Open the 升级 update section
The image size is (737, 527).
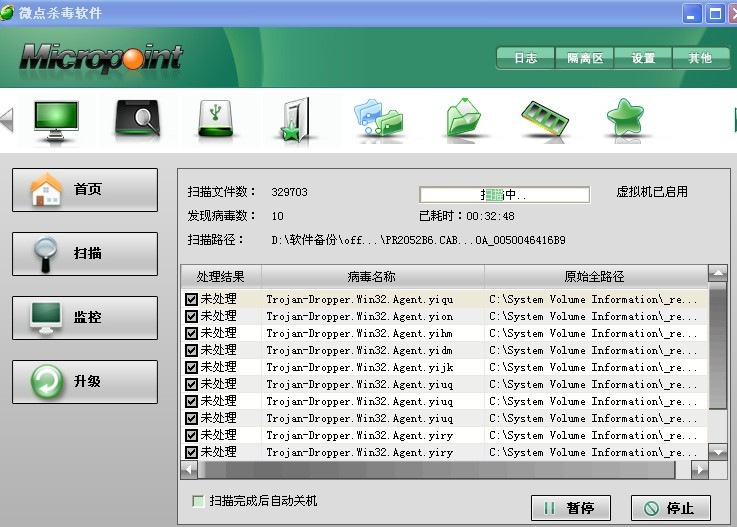tap(85, 382)
